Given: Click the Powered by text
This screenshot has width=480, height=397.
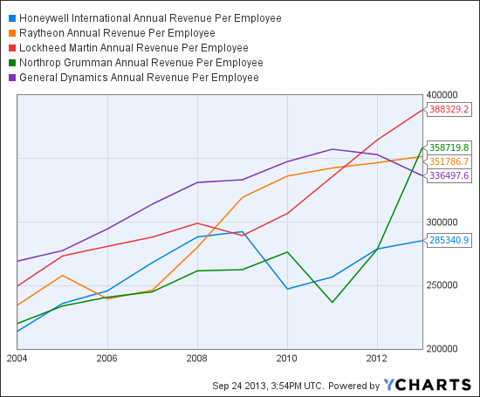Looking at the screenshot, I should point(354,386).
